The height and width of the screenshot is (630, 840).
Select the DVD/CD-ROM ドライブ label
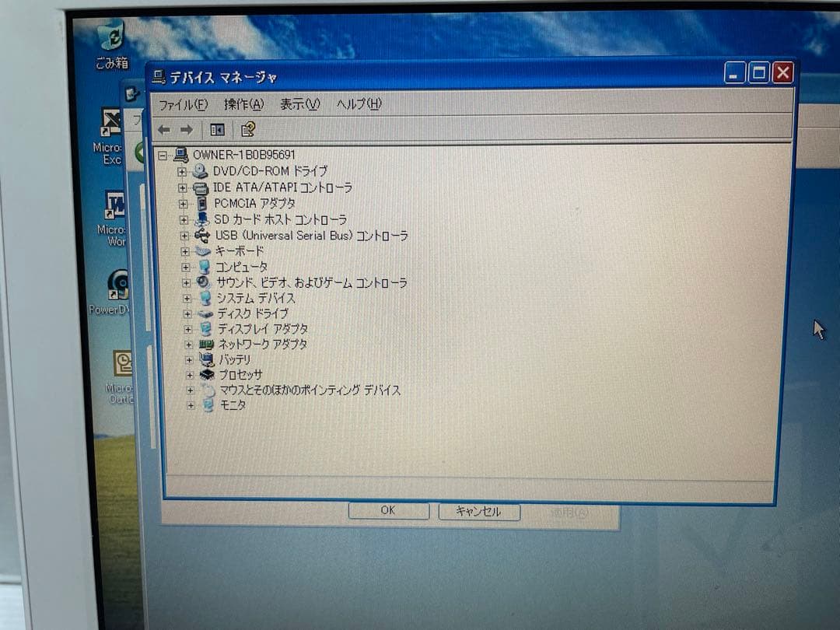point(271,171)
